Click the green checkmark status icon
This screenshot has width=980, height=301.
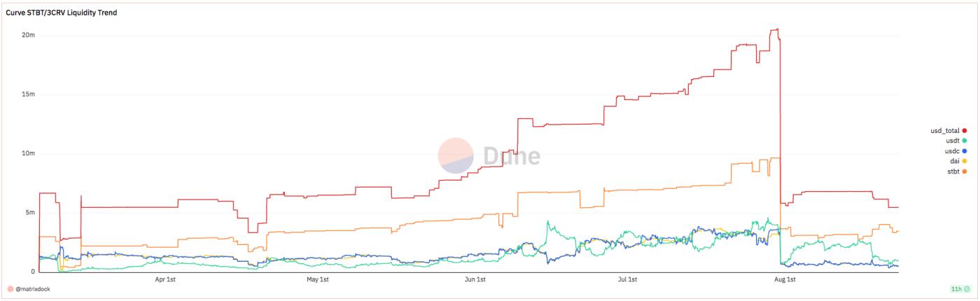coord(967,288)
